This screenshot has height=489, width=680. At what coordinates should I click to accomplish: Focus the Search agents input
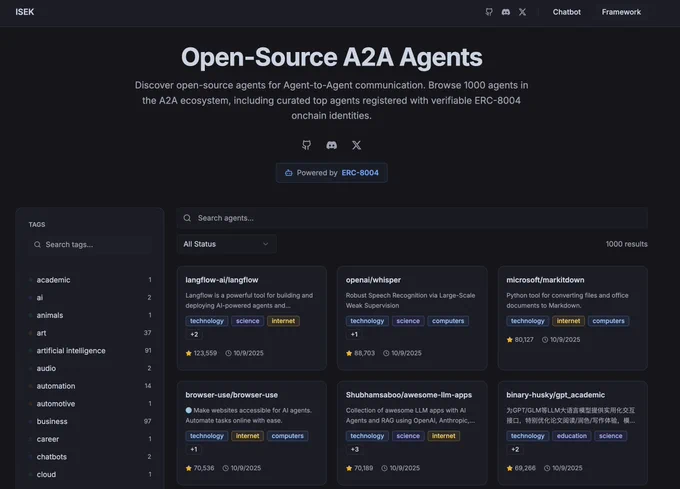point(412,218)
